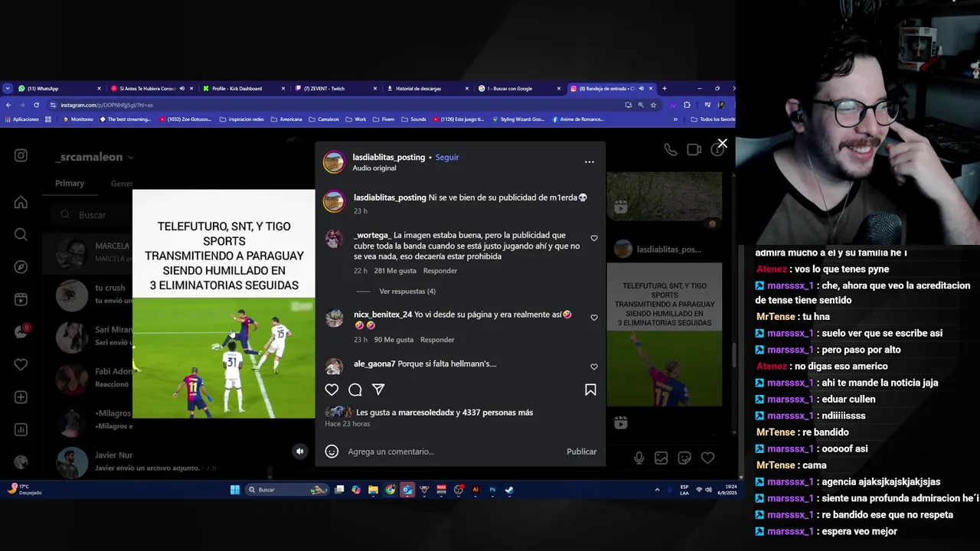Reload the page in browser
This screenshot has width=980, height=551.
(x=36, y=105)
